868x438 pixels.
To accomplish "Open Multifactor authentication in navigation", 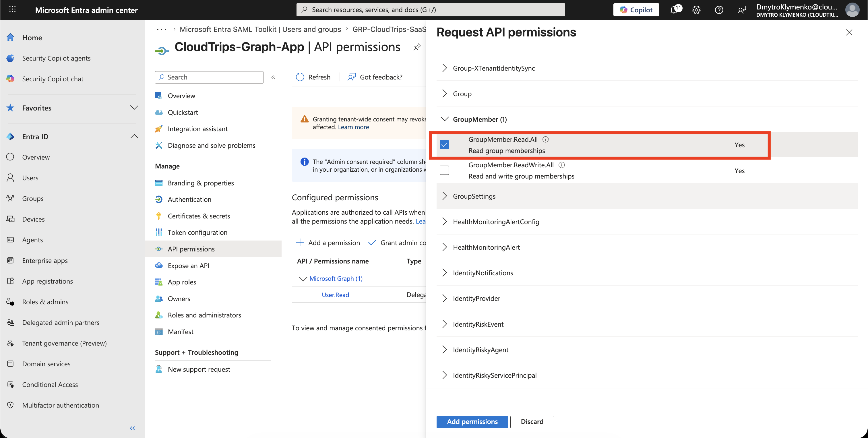I will (61, 405).
